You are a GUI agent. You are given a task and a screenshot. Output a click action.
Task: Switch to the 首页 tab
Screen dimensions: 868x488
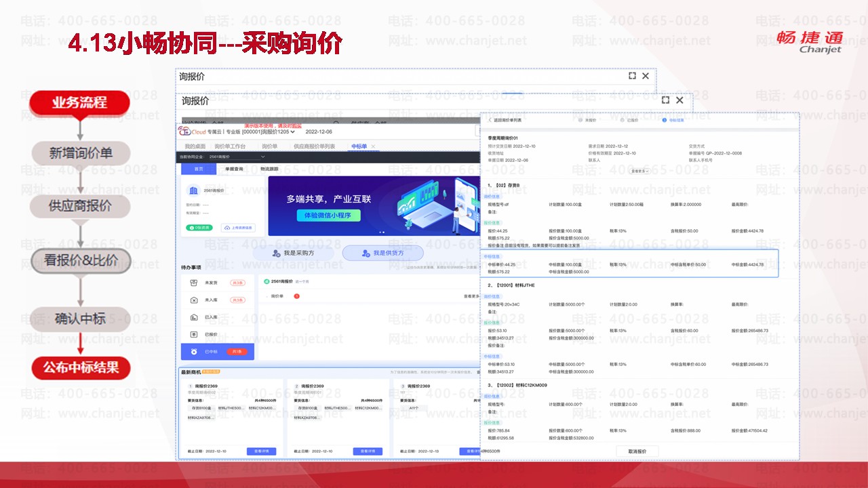[199, 169]
